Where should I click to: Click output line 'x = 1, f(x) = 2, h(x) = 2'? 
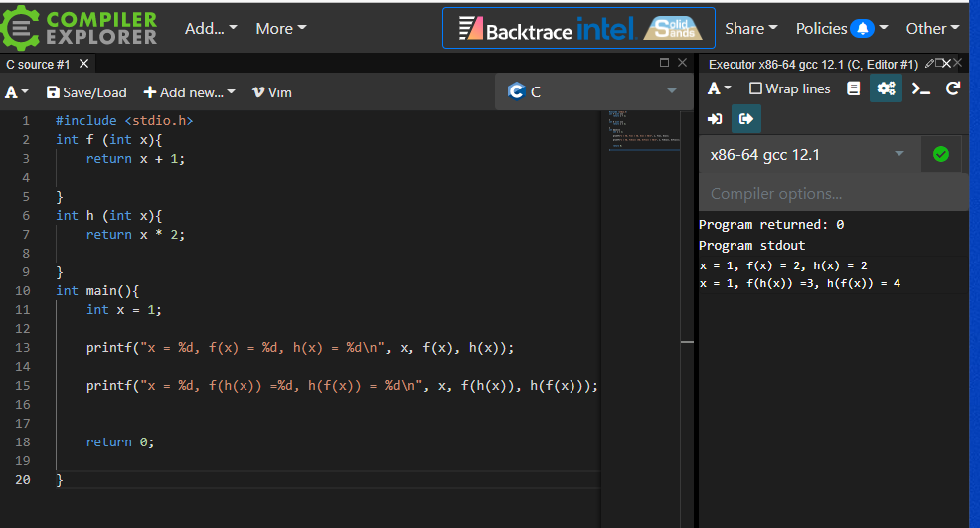tap(783, 265)
